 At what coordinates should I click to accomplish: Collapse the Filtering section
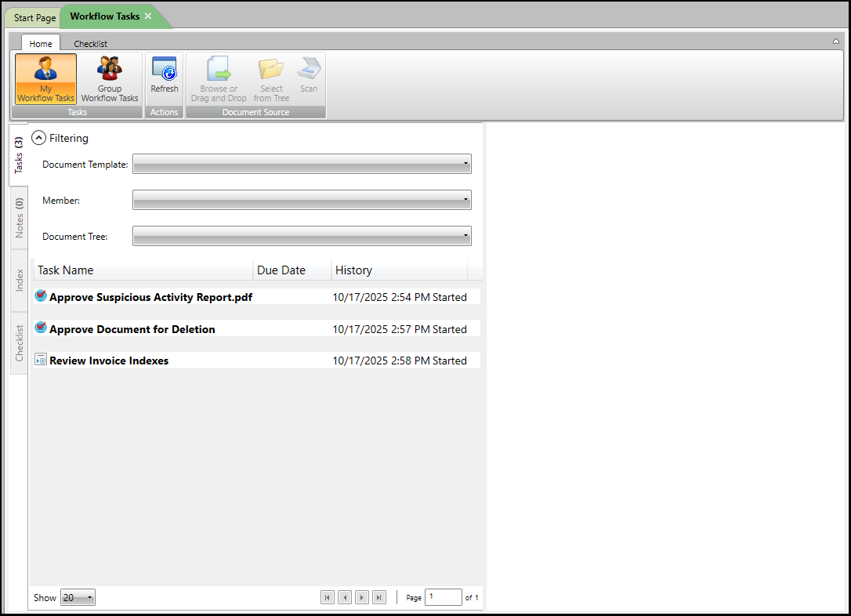[x=38, y=138]
